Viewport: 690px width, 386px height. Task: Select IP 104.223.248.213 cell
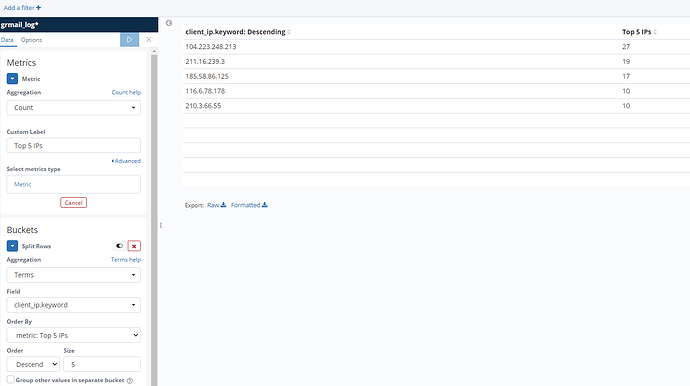coord(211,47)
